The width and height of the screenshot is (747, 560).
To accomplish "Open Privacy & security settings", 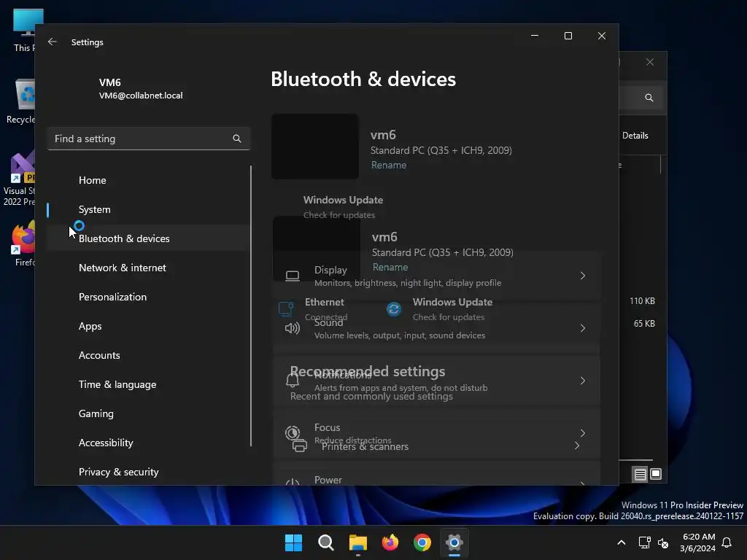I will pyautogui.click(x=119, y=472).
